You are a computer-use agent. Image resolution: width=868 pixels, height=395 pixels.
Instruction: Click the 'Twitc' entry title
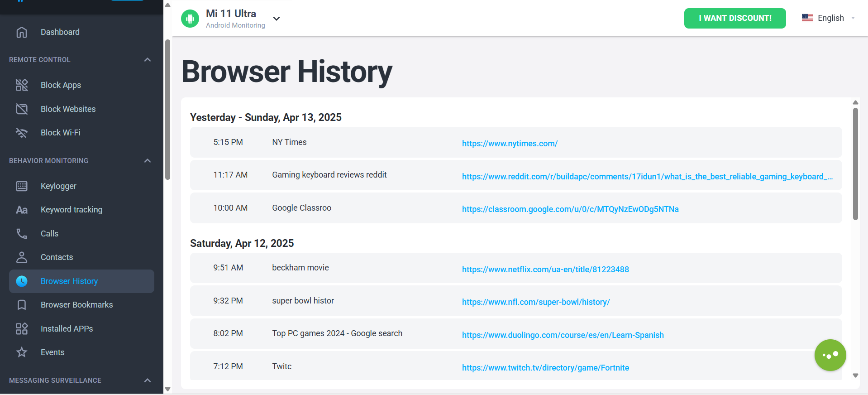coord(281,366)
